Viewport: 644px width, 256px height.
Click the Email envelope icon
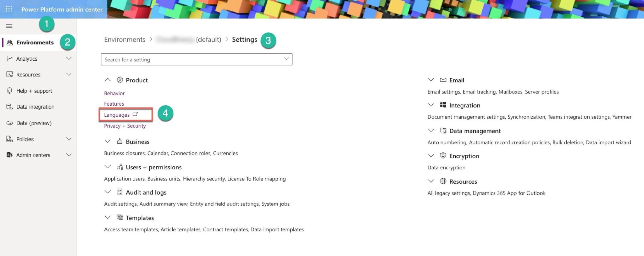point(443,80)
